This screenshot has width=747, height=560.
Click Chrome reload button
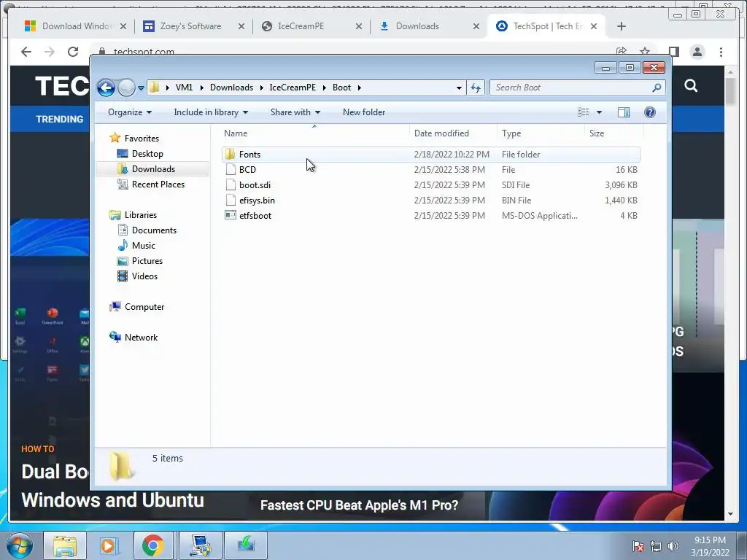point(73,52)
